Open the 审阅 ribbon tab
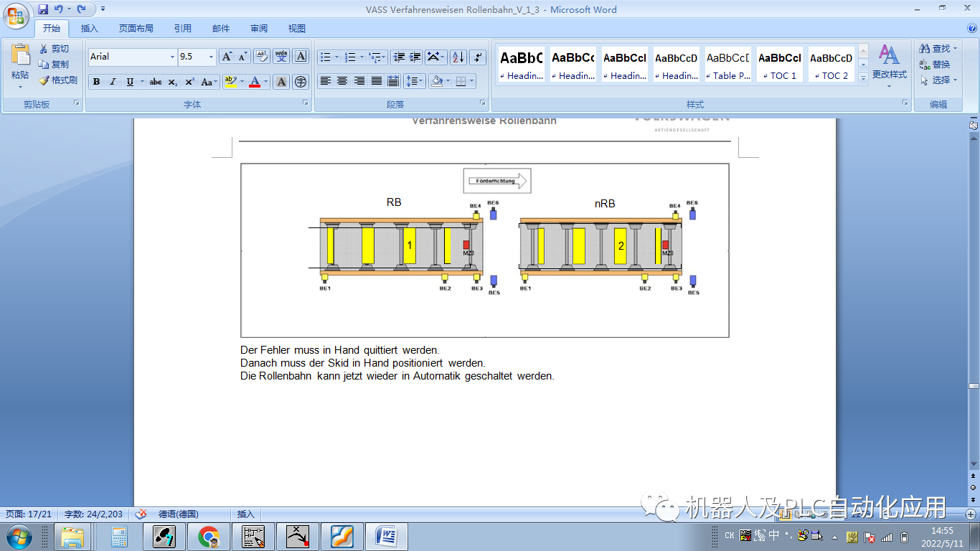 [x=258, y=28]
